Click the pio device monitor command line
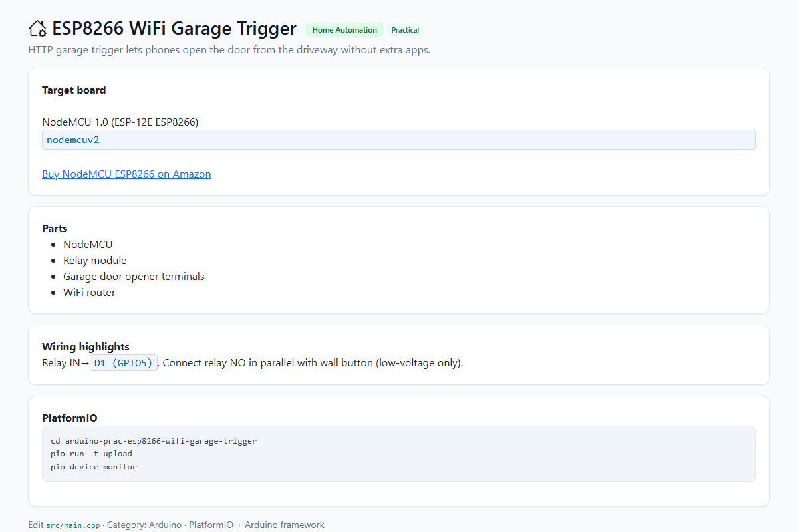Screen dimensions: 798x532 point(94,467)
